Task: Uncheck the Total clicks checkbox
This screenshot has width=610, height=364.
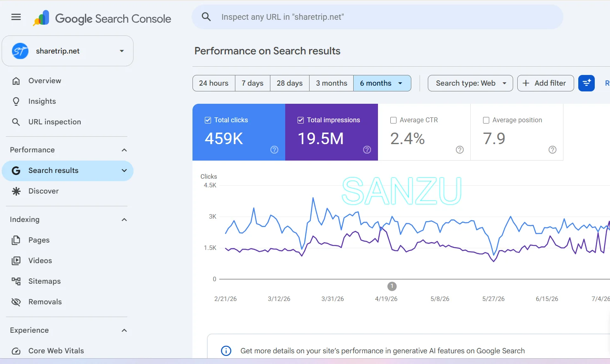Action: click(208, 120)
